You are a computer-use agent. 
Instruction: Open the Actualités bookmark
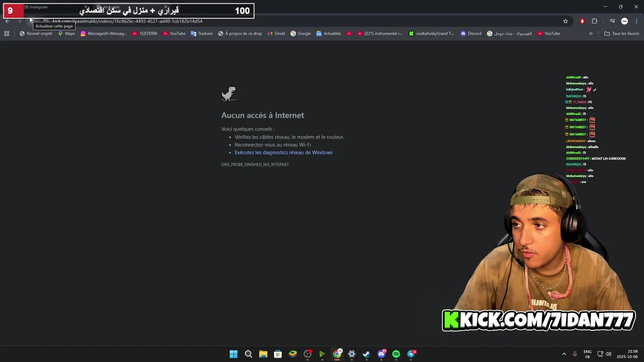(x=329, y=34)
